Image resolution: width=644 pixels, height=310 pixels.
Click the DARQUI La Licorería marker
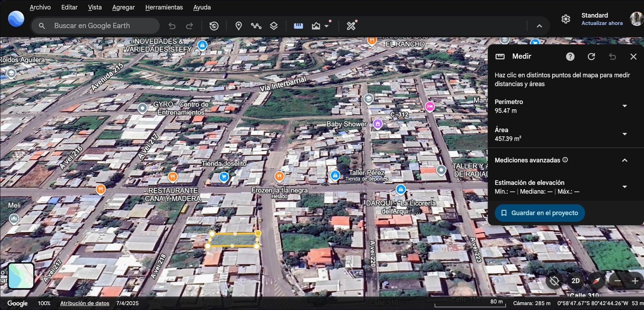coord(400,189)
